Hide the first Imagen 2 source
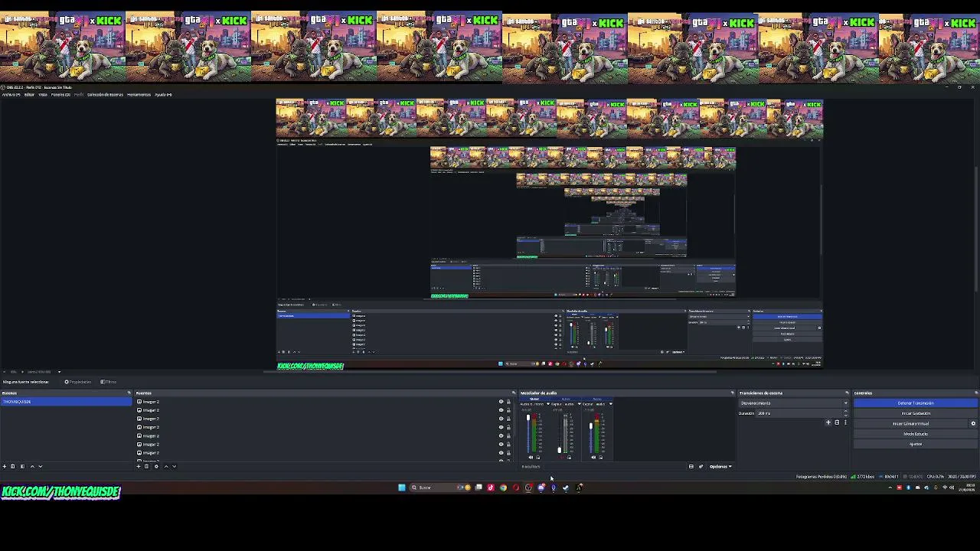 (501, 402)
